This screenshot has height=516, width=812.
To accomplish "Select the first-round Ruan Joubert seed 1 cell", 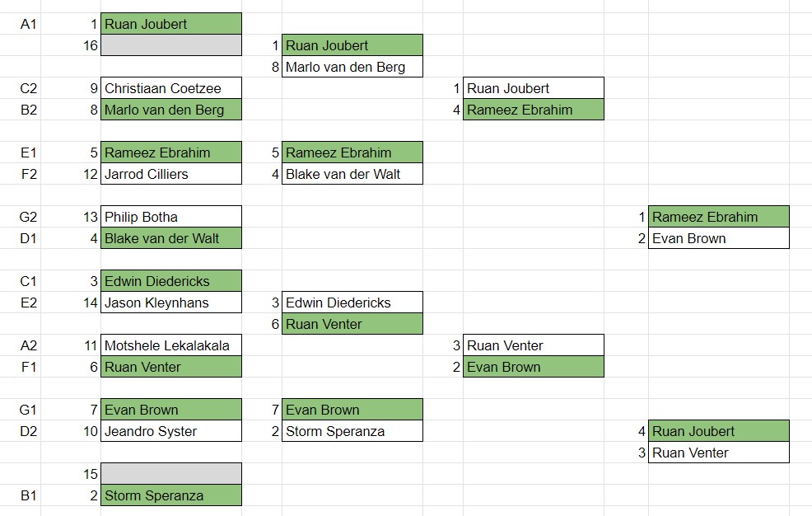I will click(171, 24).
